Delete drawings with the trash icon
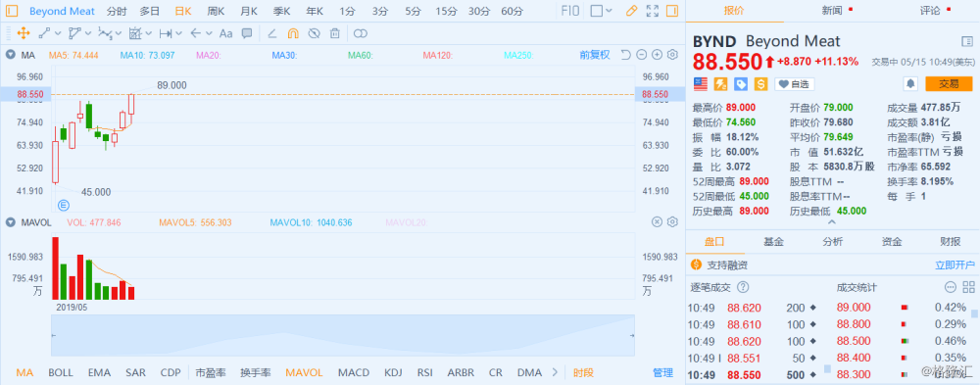This screenshot has width=980, height=385. [335, 33]
